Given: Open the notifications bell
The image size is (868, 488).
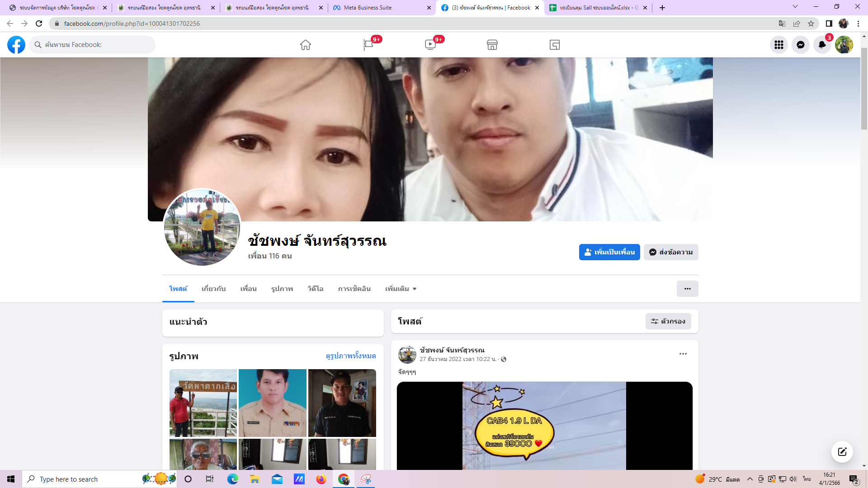Looking at the screenshot, I should (x=822, y=45).
